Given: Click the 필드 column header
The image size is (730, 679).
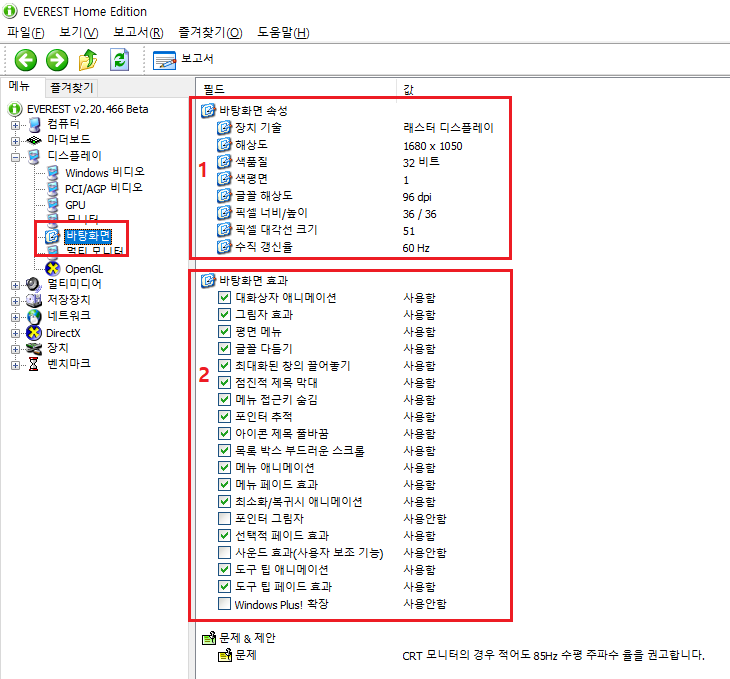Looking at the screenshot, I should tap(296, 88).
